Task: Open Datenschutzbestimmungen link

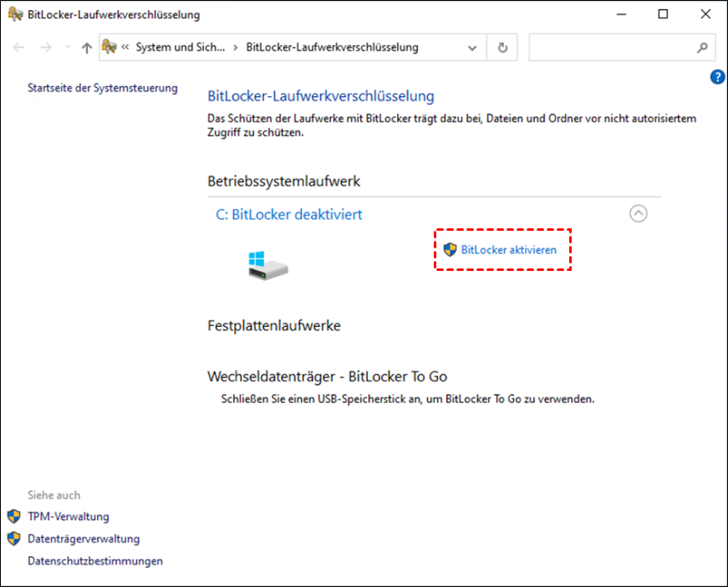Action: 95,561
